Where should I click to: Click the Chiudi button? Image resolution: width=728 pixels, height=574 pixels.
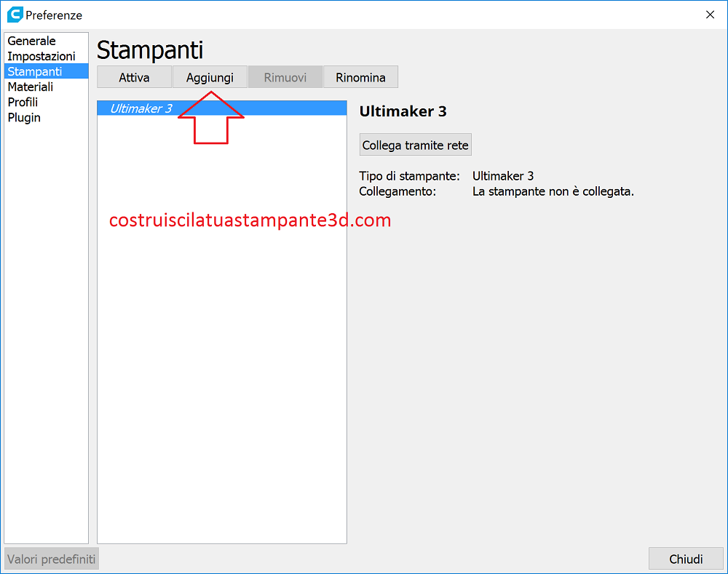click(686, 559)
